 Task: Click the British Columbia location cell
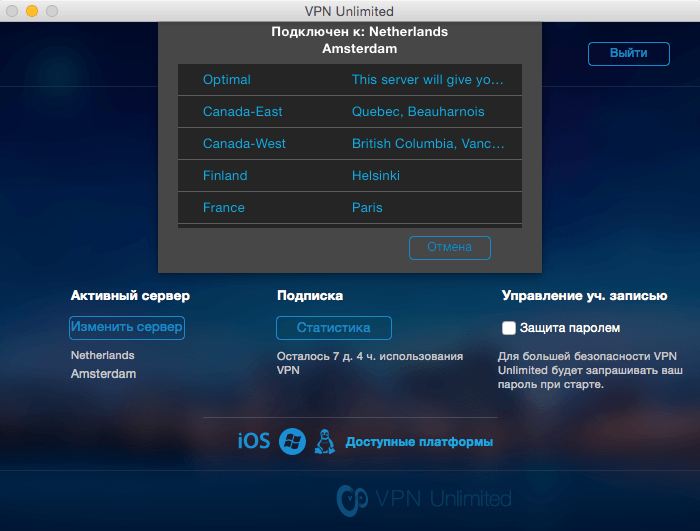428,144
